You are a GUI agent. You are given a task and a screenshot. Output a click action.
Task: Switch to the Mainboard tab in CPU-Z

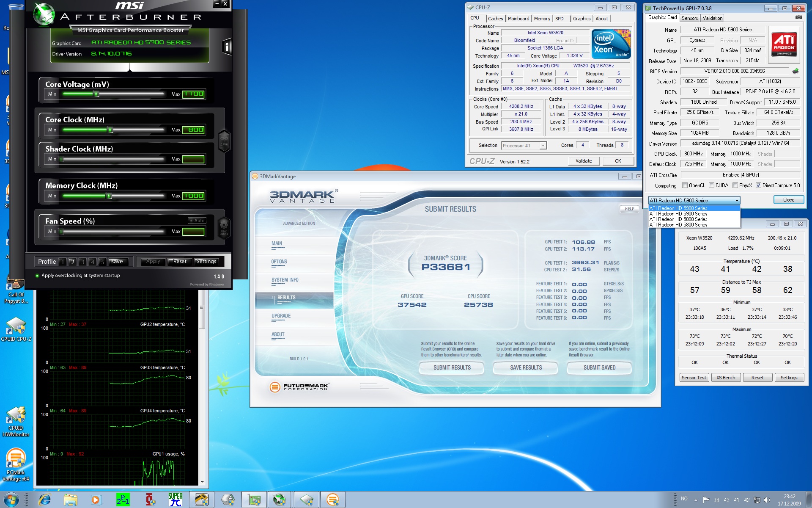(x=518, y=19)
